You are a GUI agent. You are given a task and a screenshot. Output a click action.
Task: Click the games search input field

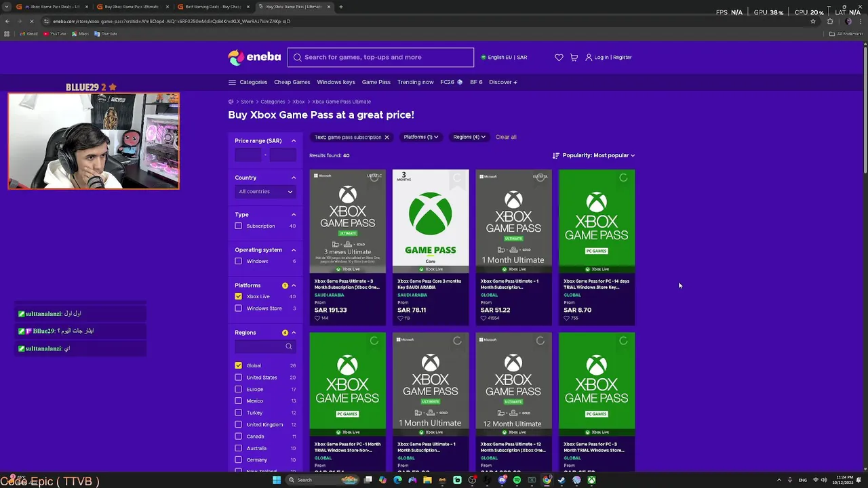click(x=380, y=58)
